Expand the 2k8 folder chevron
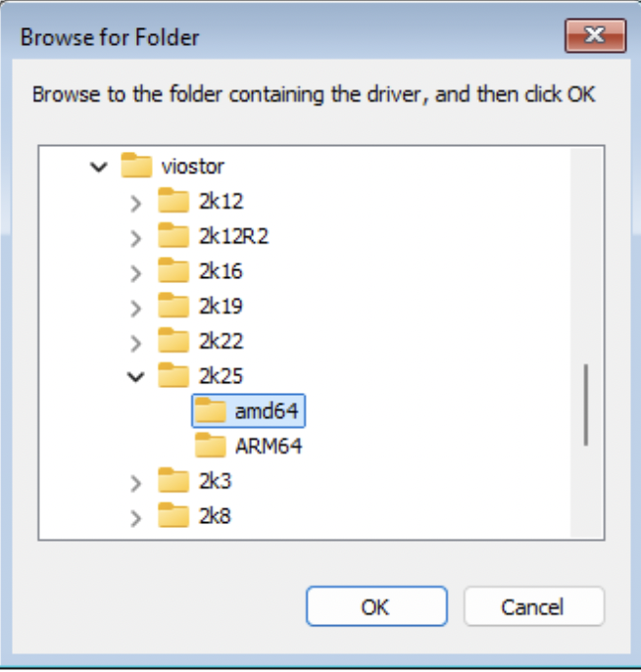The height and width of the screenshot is (672, 641). (136, 516)
